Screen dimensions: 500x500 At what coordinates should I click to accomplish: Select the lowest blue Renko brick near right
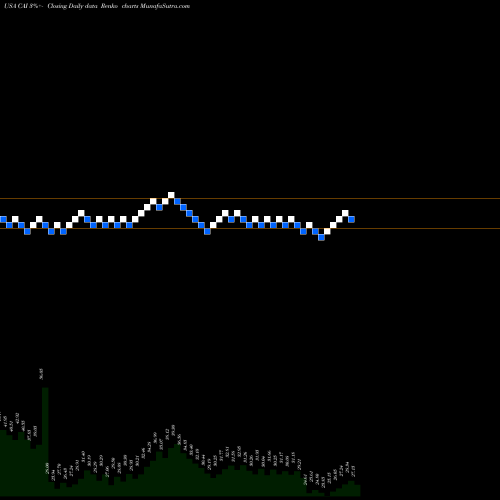(x=321, y=237)
